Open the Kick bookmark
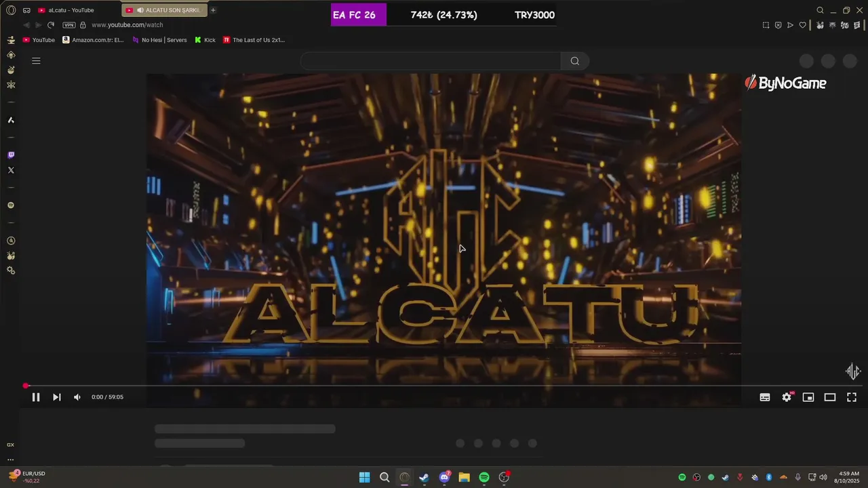Viewport: 868px width, 488px height. click(x=205, y=40)
